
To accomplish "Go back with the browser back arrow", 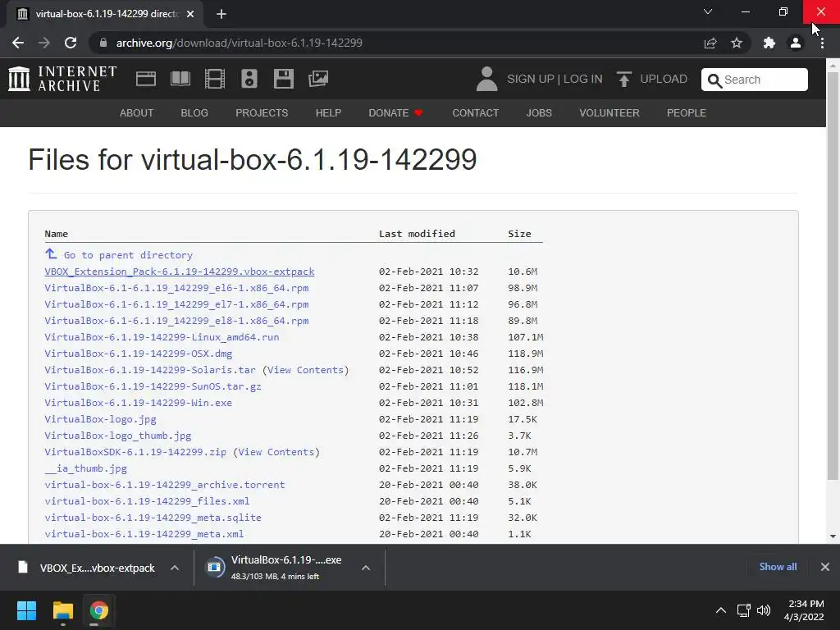I will click(x=18, y=43).
